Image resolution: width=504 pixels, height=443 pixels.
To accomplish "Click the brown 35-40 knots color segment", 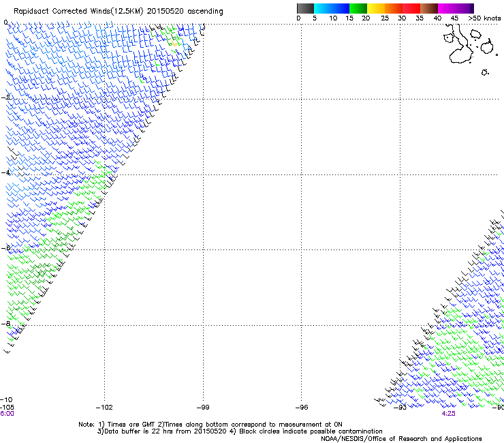I will pyautogui.click(x=429, y=8).
